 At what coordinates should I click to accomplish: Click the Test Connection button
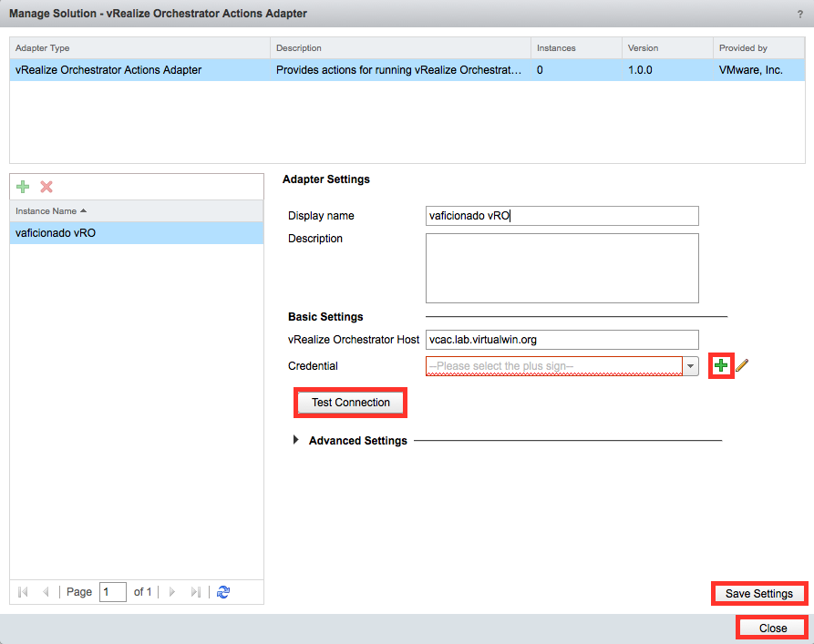[x=350, y=403]
